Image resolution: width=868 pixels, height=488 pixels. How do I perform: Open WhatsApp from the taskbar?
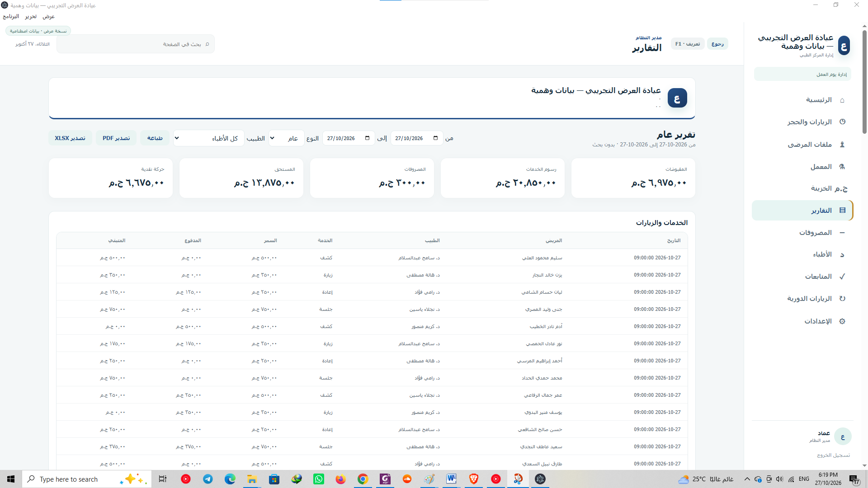[x=319, y=479]
